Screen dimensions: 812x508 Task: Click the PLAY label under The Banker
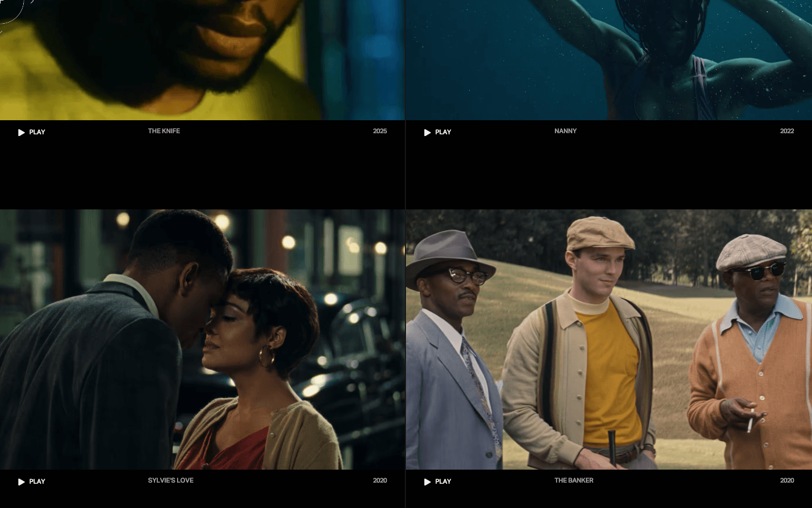click(x=443, y=481)
